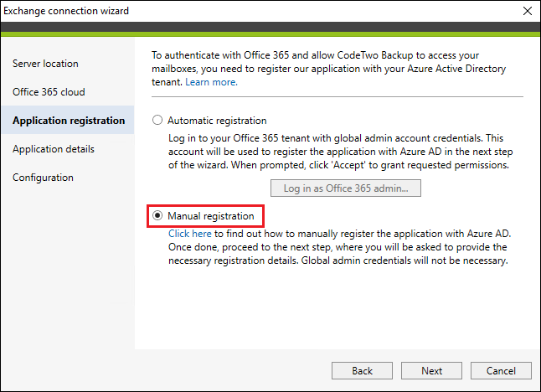Select the Automatic registration radio button
541x392 pixels.
tap(157, 120)
